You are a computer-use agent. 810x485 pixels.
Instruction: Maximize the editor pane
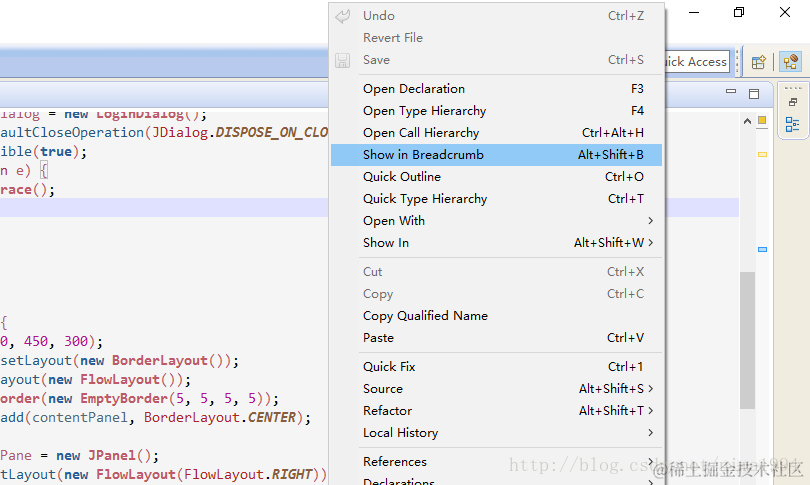754,93
